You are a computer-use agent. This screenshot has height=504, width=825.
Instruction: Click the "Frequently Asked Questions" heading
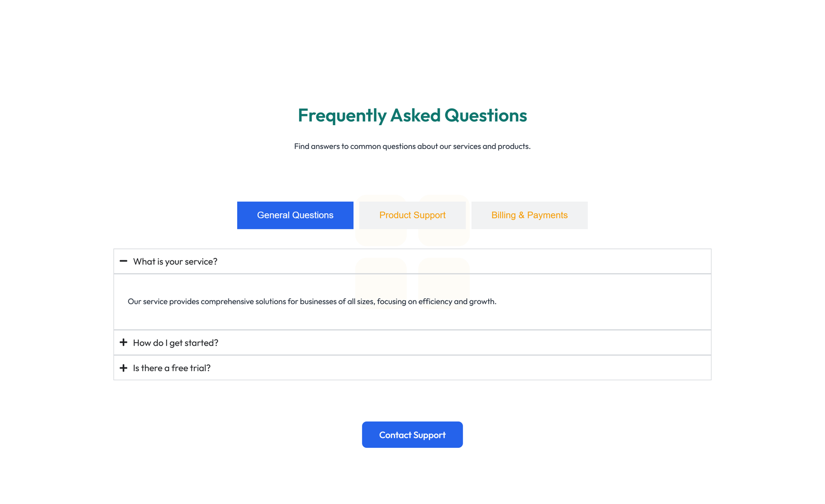(412, 115)
